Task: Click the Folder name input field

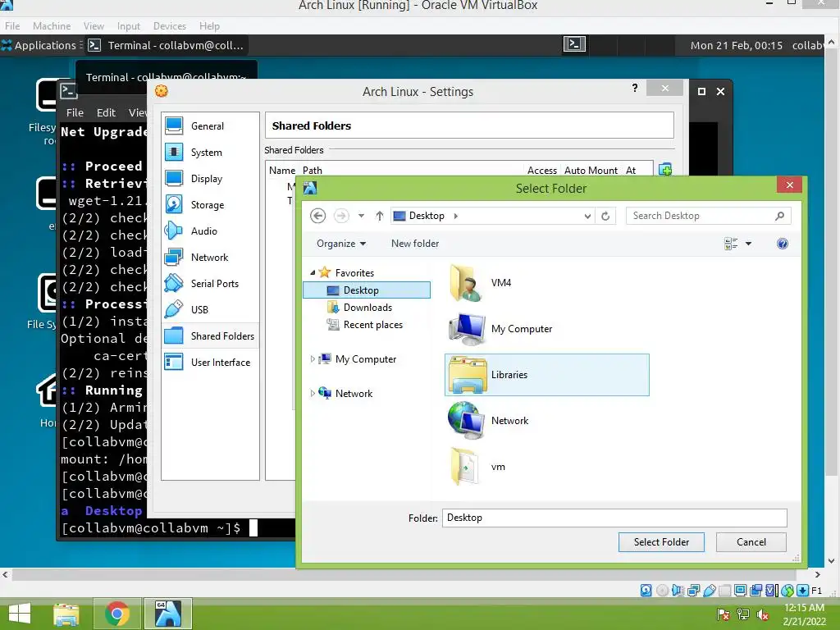Action: [x=614, y=518]
